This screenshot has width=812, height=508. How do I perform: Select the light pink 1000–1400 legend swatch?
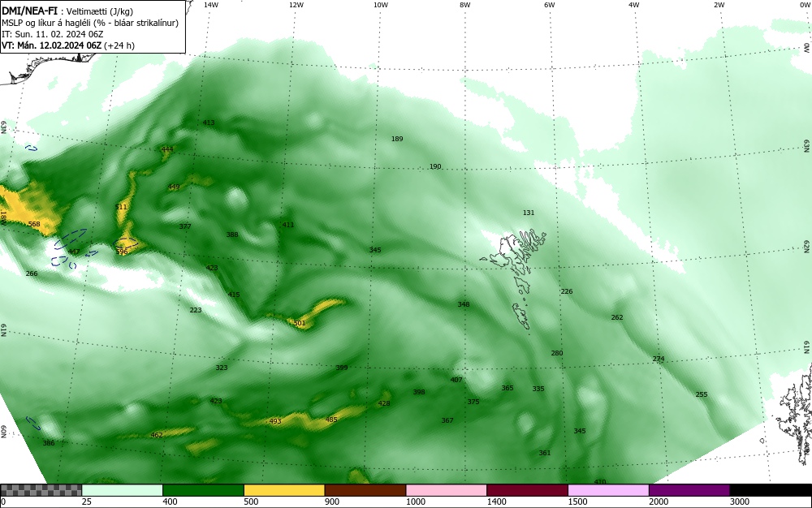[x=447, y=490]
